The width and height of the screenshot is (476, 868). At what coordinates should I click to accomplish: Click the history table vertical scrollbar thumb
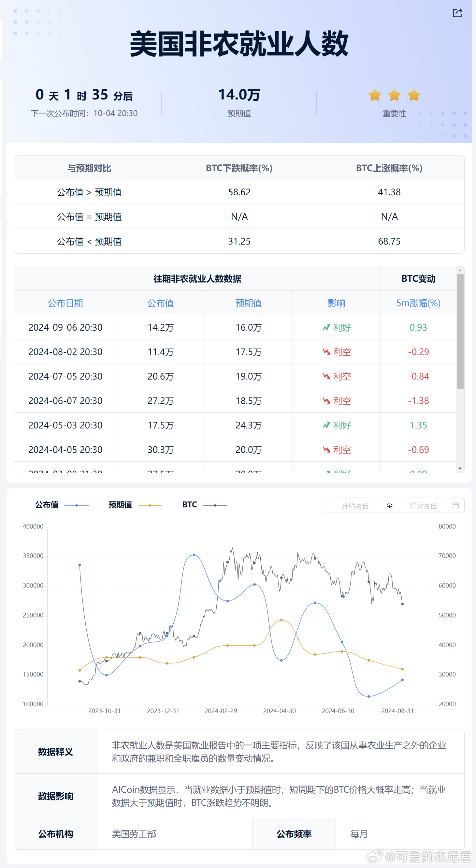pyautogui.click(x=460, y=332)
